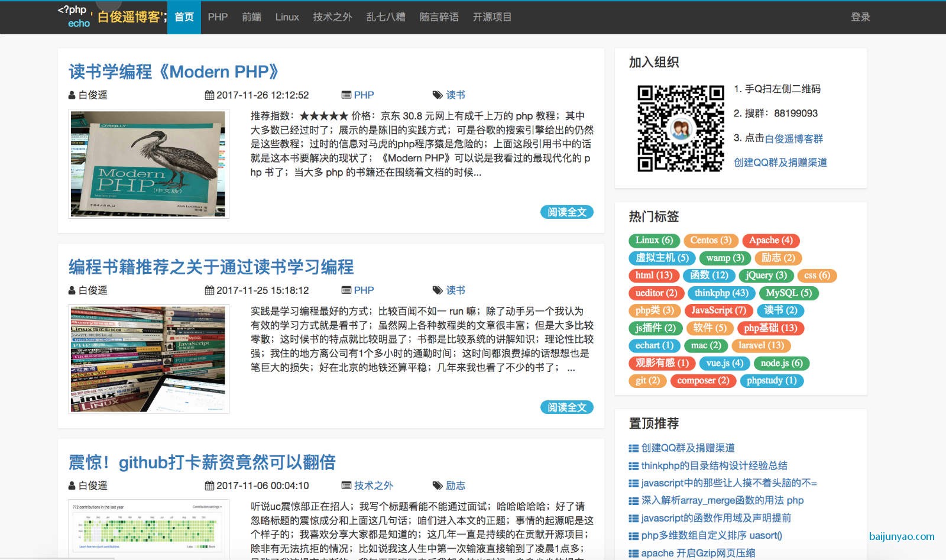The height and width of the screenshot is (560, 946).
Task: Click the tag icon before 励志 on github article
Action: (x=437, y=485)
